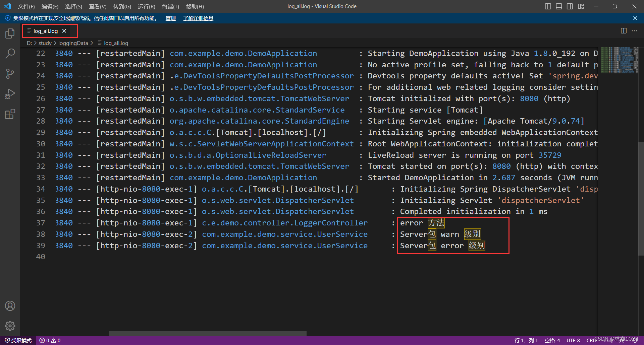This screenshot has height=345, width=644.
Task: Expand D: in breadcrumb path
Action: tap(29, 43)
